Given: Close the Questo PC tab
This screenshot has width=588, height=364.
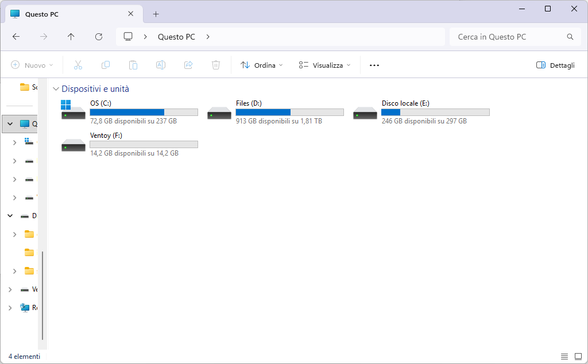Looking at the screenshot, I should tap(130, 14).
